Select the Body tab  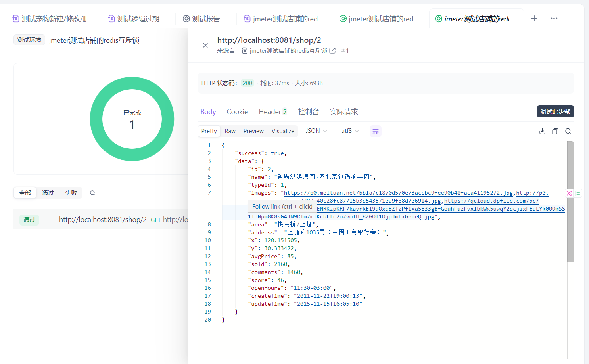tap(208, 112)
